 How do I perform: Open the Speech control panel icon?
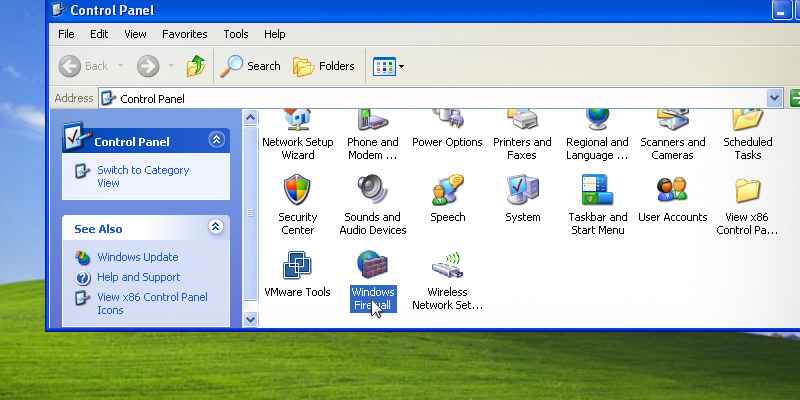click(x=447, y=190)
